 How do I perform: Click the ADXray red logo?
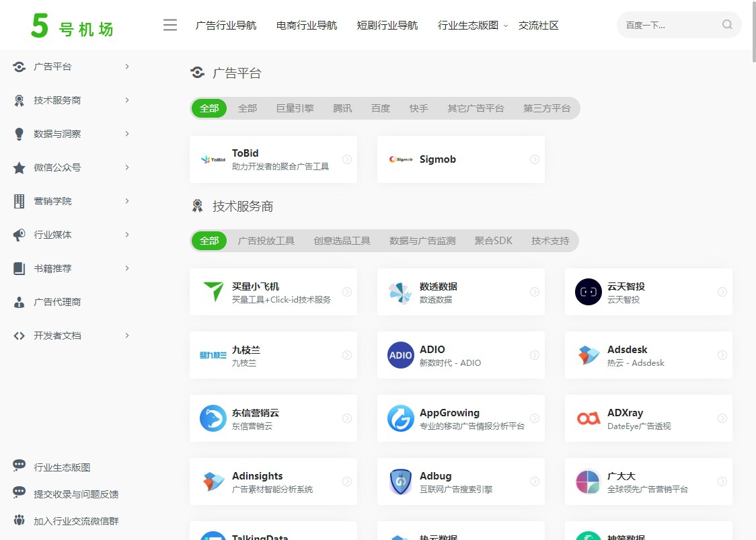[x=589, y=418]
